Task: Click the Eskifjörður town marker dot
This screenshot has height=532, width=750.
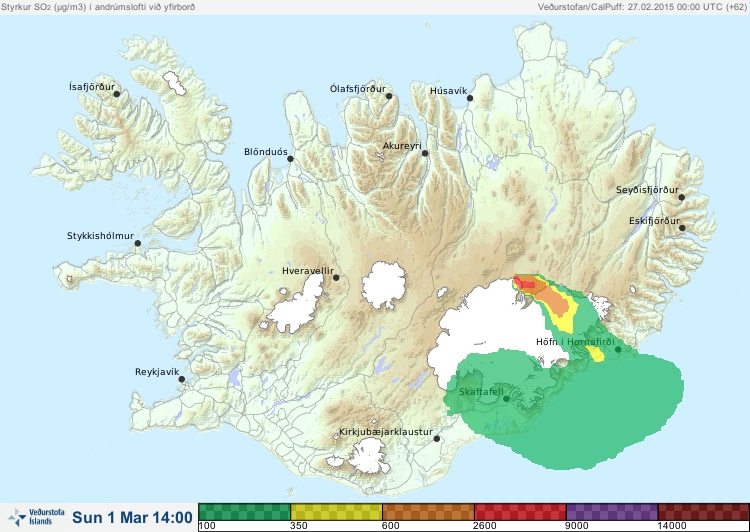Action: (682, 228)
